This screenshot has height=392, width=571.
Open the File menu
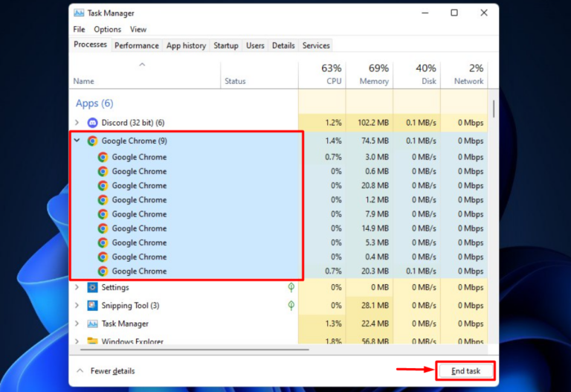79,30
